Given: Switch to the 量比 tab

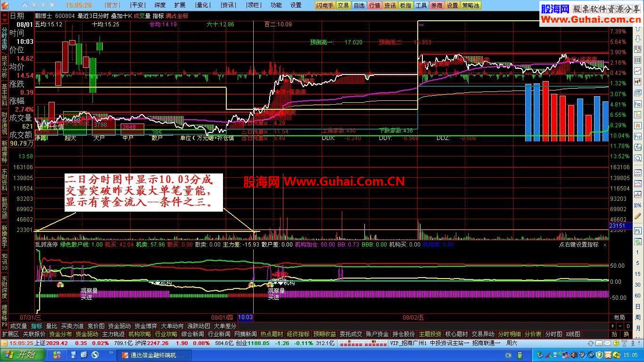Looking at the screenshot, I should click(x=51, y=326).
